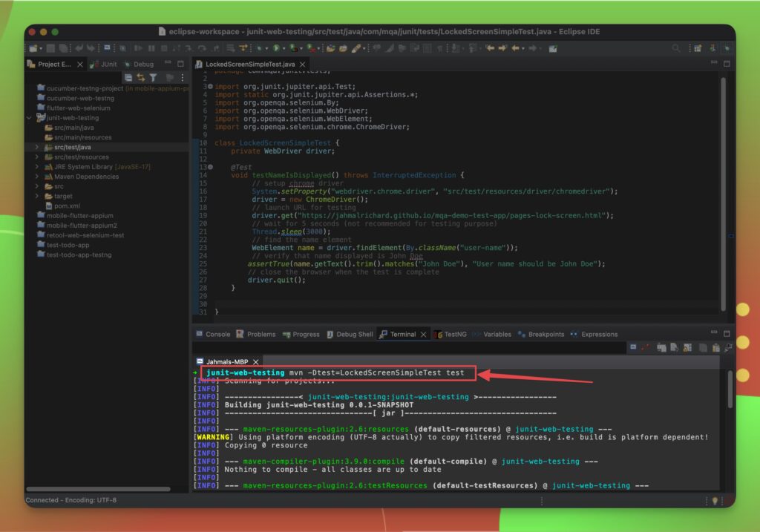Expand the src/test/java folder arrow
Viewport: 760px width, 532px height.
click(x=37, y=147)
